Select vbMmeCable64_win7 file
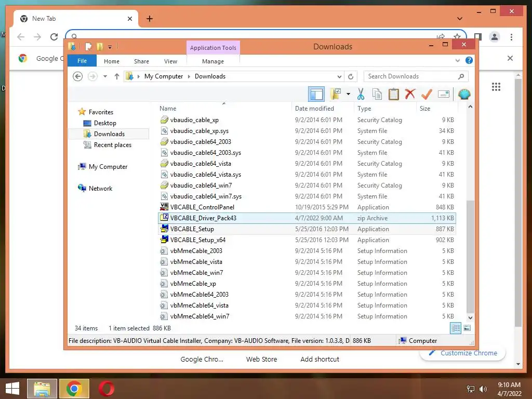 [x=307, y=316]
